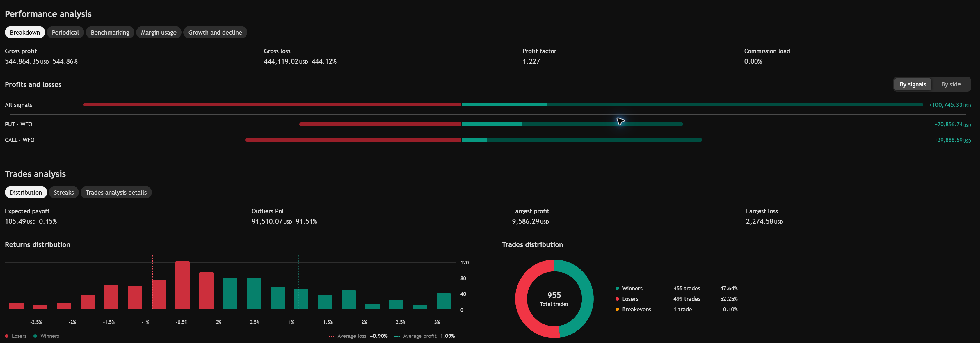Select the Distribution tab in Trades analysis
This screenshot has width=980, height=343.
tap(26, 192)
